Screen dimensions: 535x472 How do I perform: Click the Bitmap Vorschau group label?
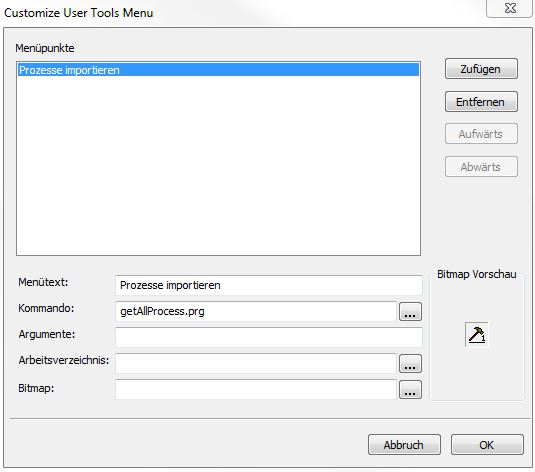(x=477, y=274)
